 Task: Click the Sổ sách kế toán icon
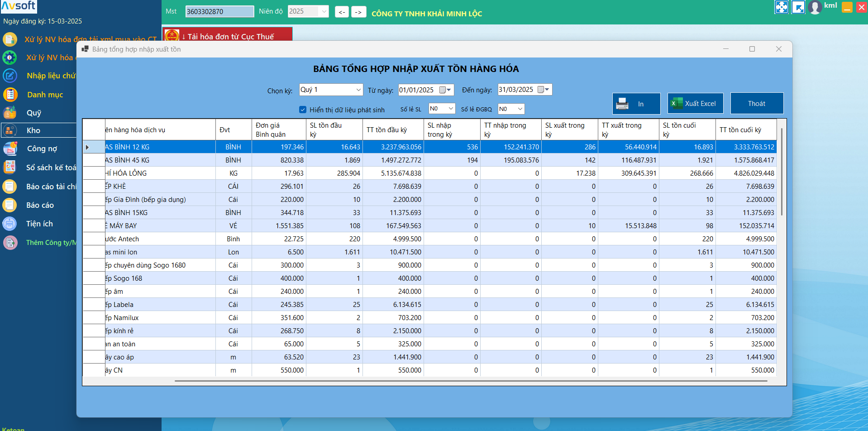[x=10, y=168]
